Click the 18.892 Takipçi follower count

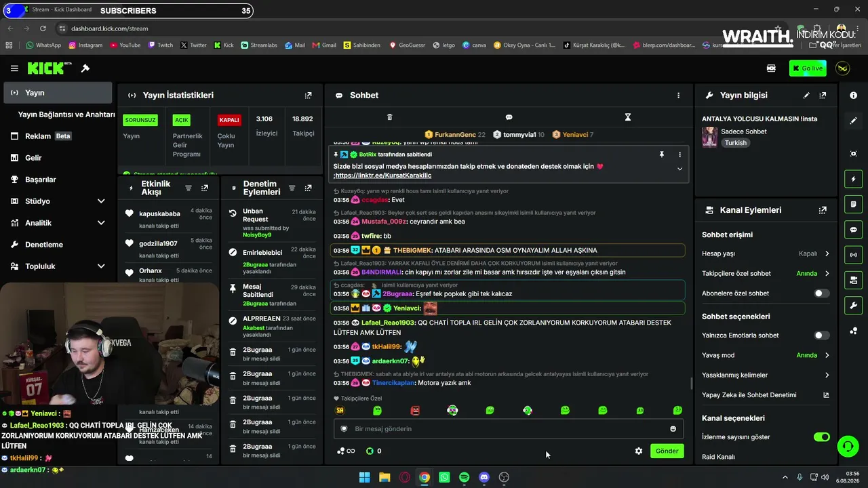click(x=303, y=126)
